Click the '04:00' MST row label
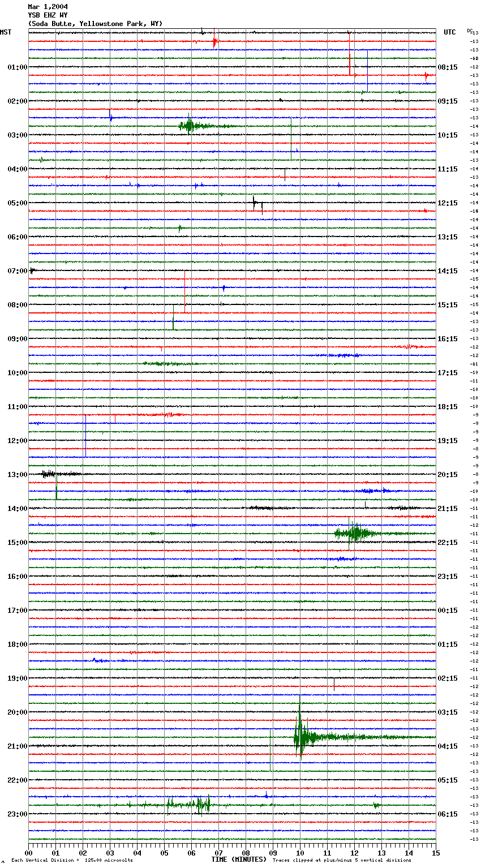481x868 pixels. point(18,169)
